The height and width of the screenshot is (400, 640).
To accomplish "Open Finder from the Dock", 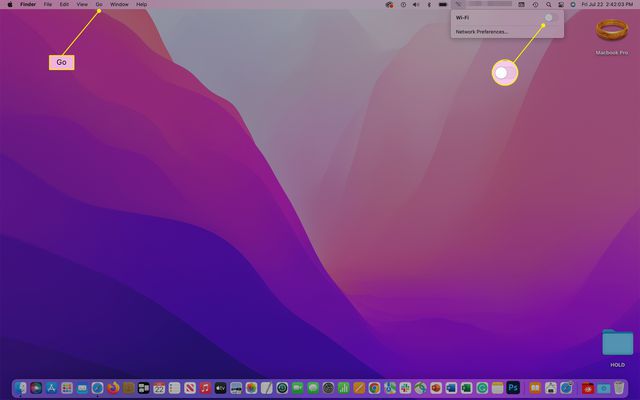I will 21,387.
